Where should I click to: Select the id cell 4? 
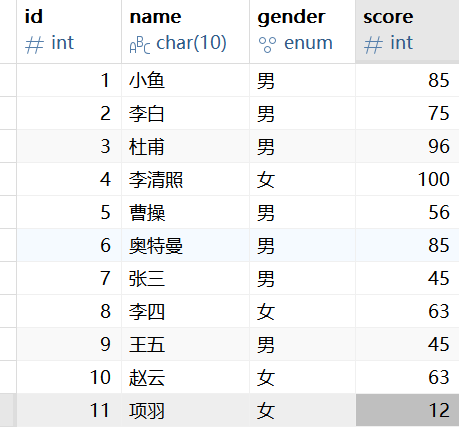click(69, 179)
